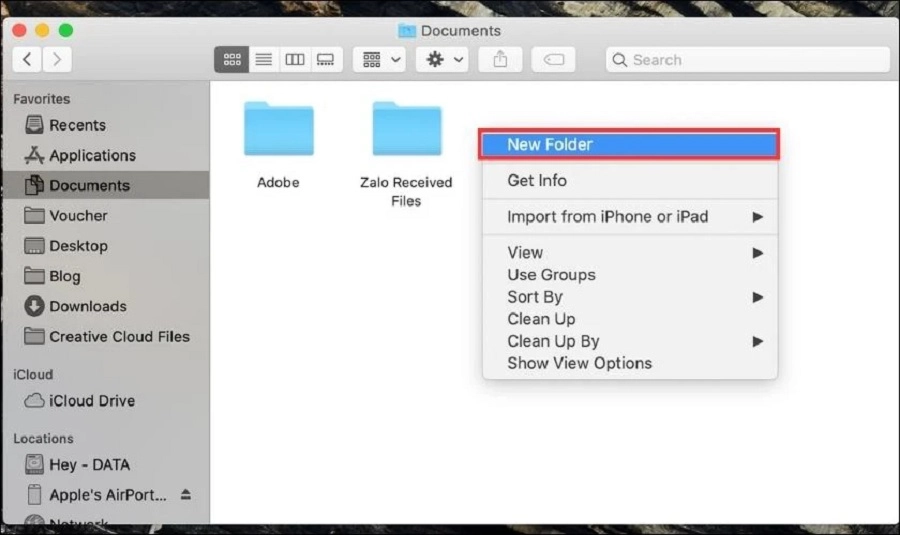The image size is (900, 535).
Task: Close the Finder window with red button
Action: [x=20, y=30]
